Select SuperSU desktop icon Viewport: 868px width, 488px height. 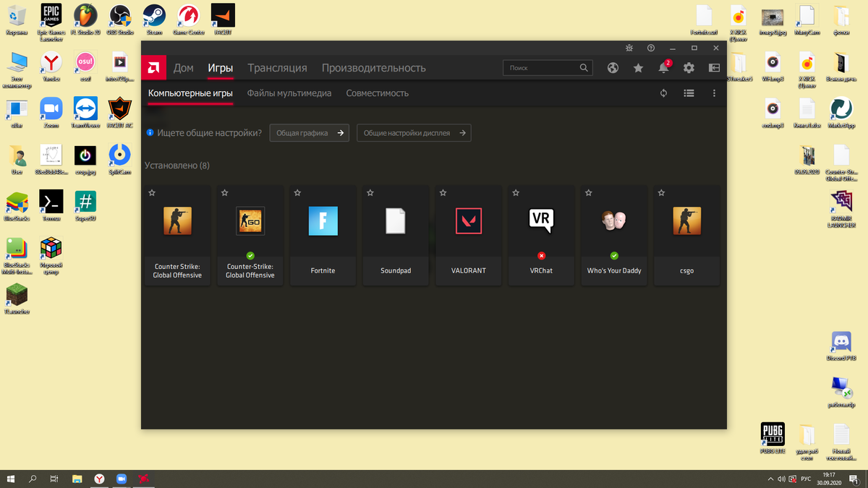click(85, 206)
